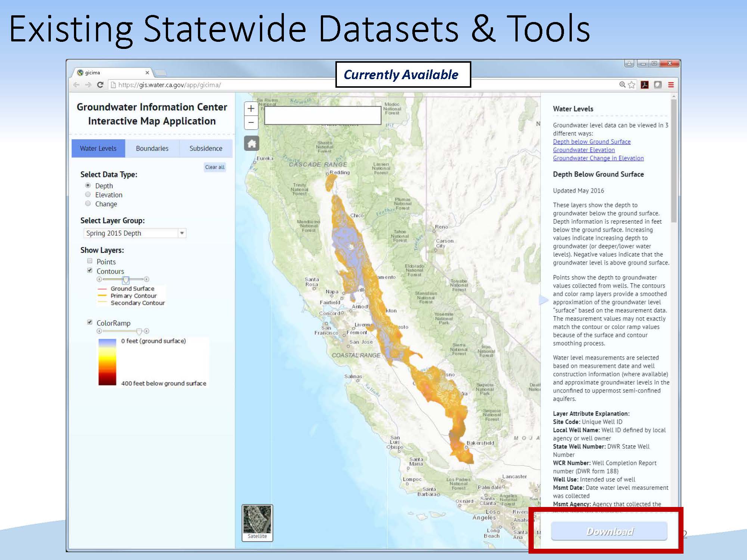Click the browser back arrow
Image resolution: width=747 pixels, height=560 pixels.
tap(77, 85)
